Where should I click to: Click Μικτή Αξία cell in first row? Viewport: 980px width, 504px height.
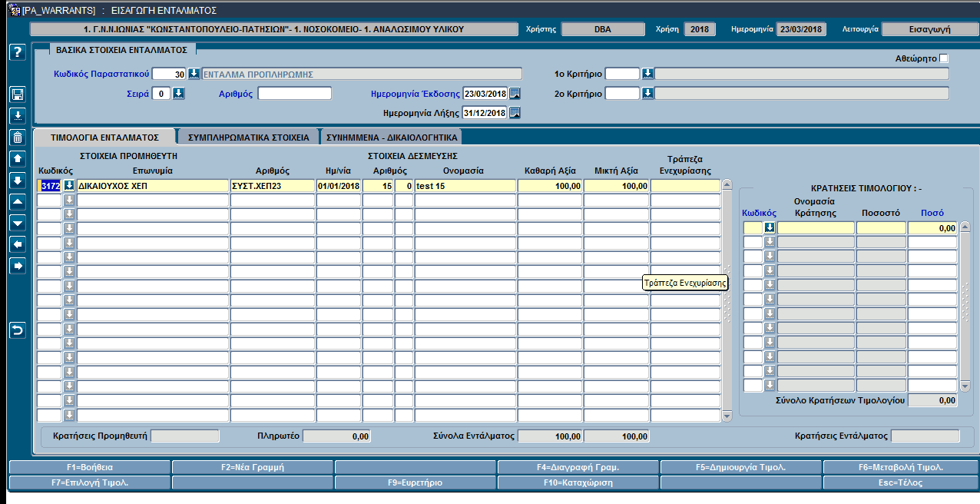tap(616, 186)
